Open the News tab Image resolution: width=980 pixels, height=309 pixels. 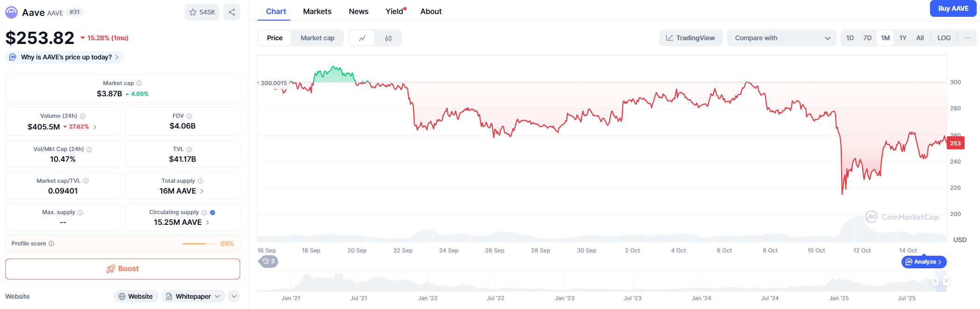click(x=358, y=11)
